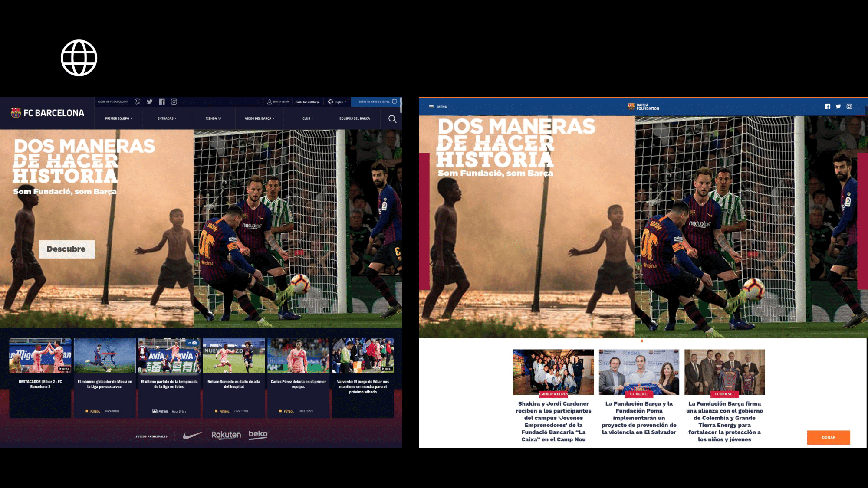Open 'Carles Pérez debuta en el primer equipo' article
This screenshot has height=488, width=868.
tap(298, 384)
